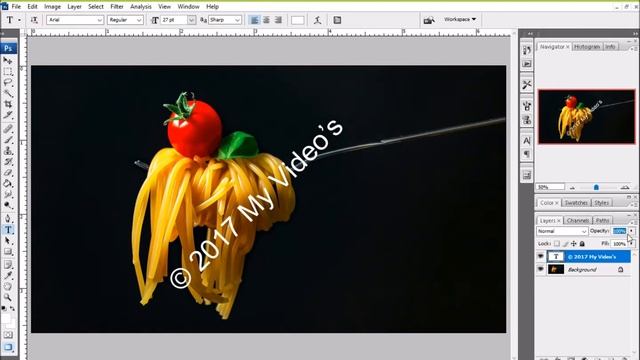Open the Workspace dropdown
Image resolution: width=640 pixels, height=360 pixels.
460,19
